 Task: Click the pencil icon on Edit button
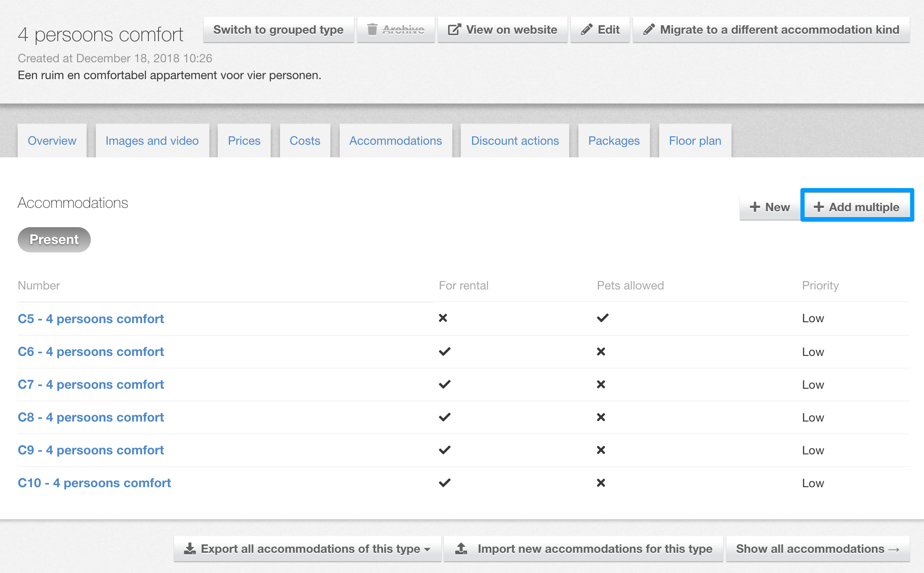[x=586, y=29]
